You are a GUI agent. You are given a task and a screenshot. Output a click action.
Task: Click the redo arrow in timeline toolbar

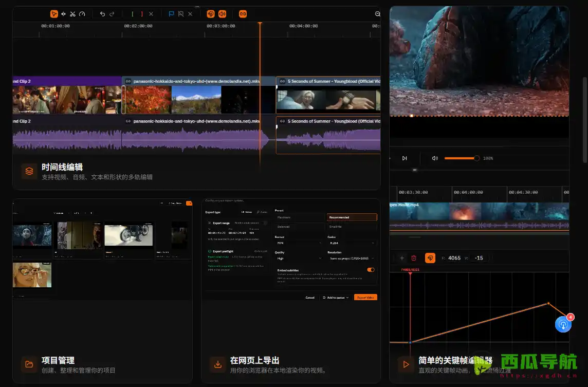pos(112,14)
